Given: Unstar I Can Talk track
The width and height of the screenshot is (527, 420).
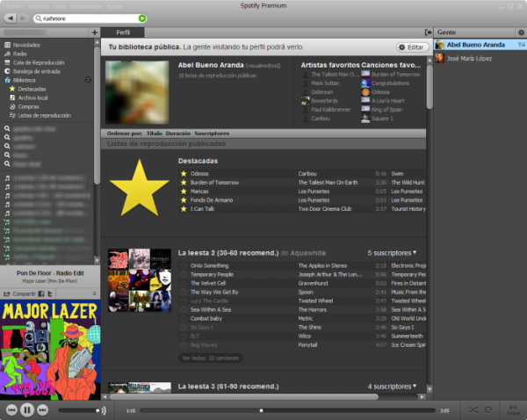Looking at the screenshot, I should pyautogui.click(x=184, y=209).
